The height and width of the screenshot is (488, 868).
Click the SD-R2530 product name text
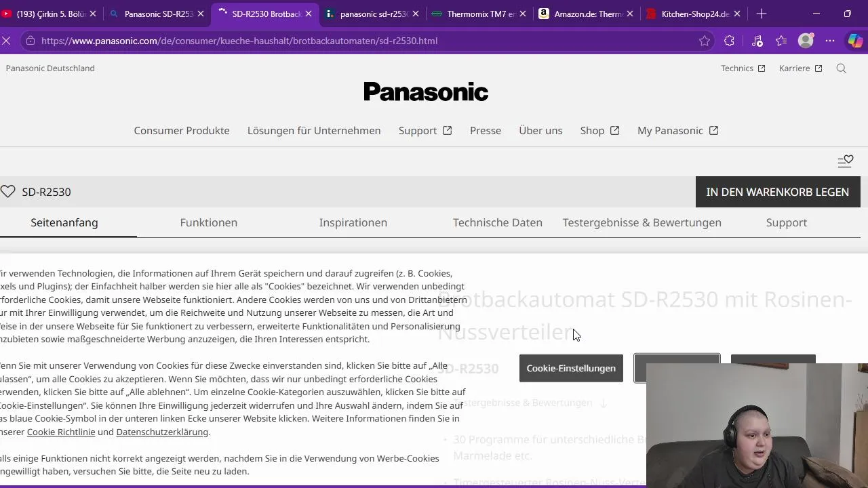(46, 192)
